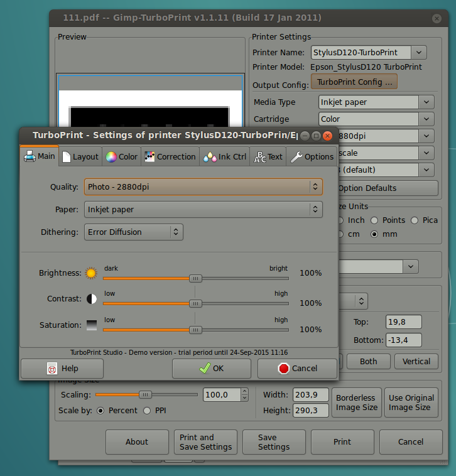Minimize the TurboPrint settings dialog

coord(305,136)
